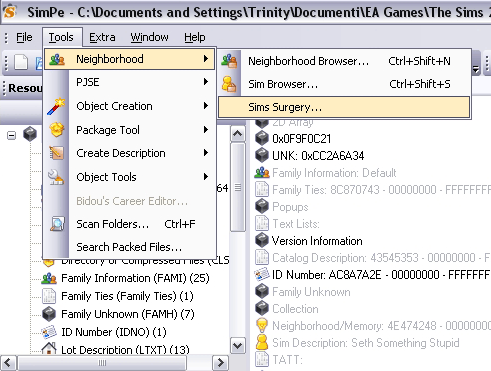This screenshot has width=491, height=371.
Task: Open the Object Creation submenu
Action: pos(129,106)
